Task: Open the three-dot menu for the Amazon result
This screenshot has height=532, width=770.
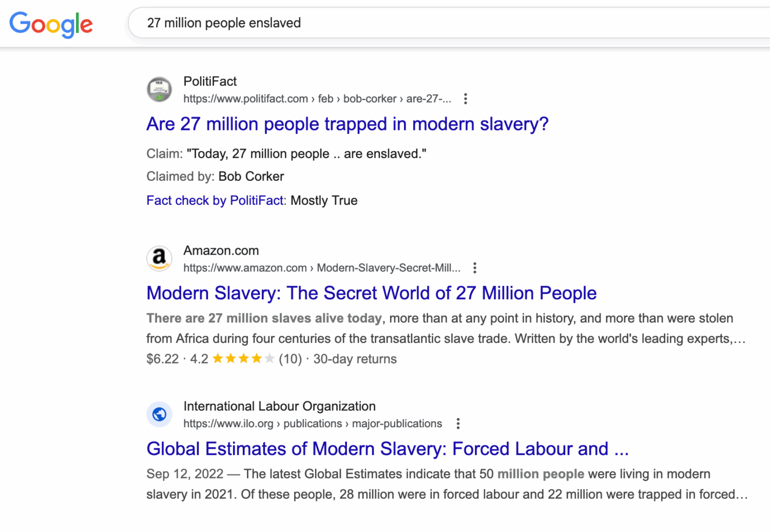Action: (x=474, y=268)
